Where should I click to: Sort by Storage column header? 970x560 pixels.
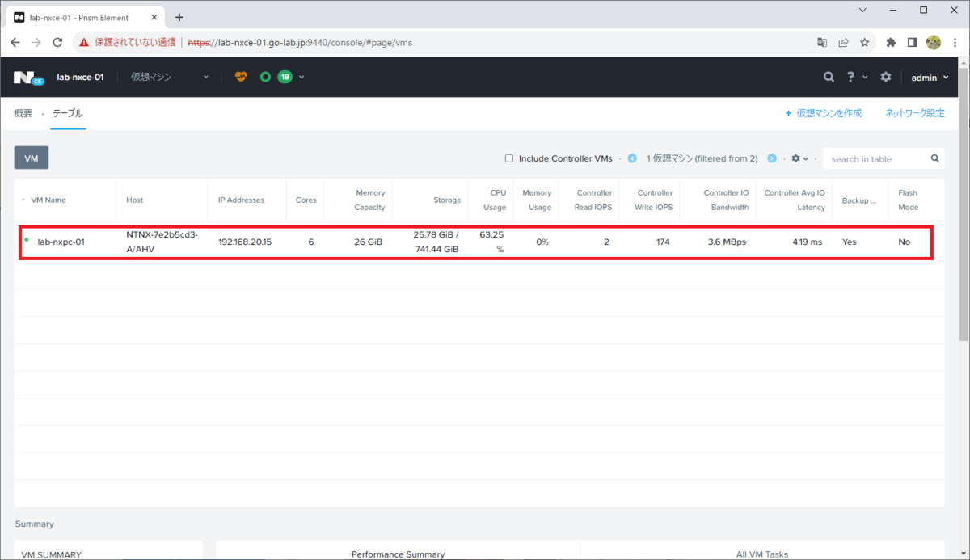click(447, 200)
